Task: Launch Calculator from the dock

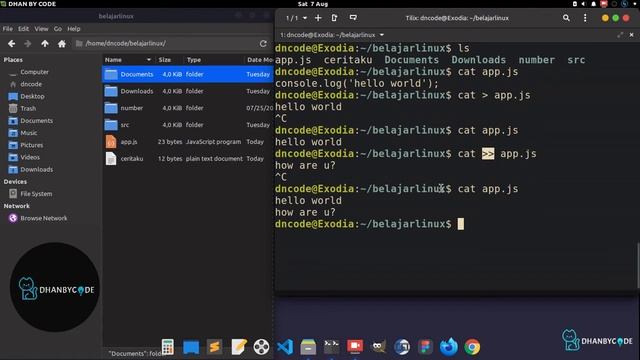Action: click(x=168, y=347)
